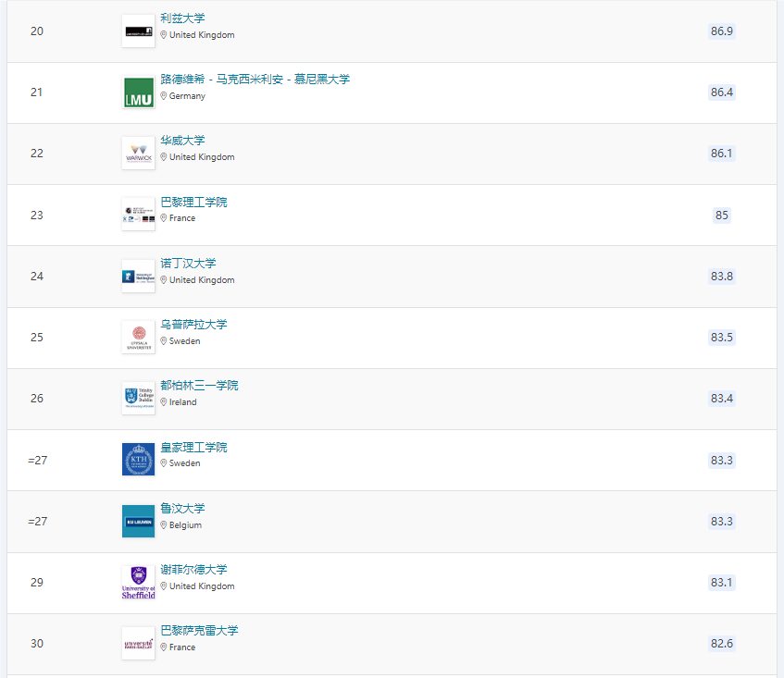Screen dimensions: 784x678
Task: Click the 86.9 score badge
Action: tap(721, 31)
